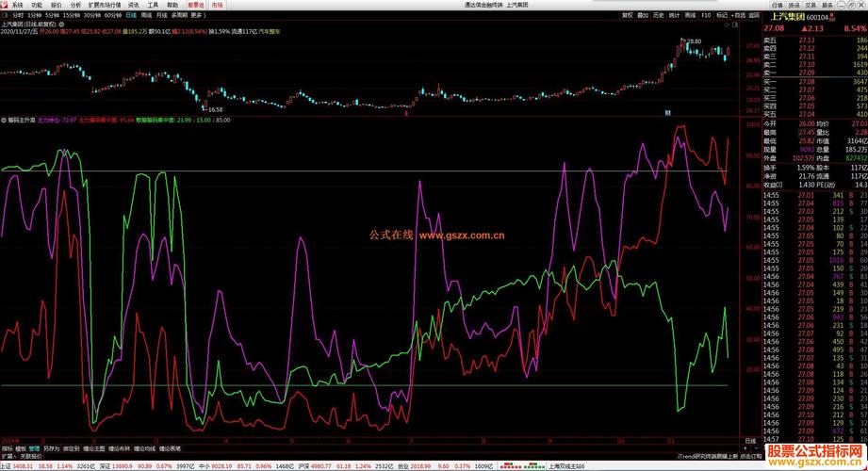The height and width of the screenshot is (471, 868).
Task: Open the 工具 menu
Action: [x=153, y=5]
